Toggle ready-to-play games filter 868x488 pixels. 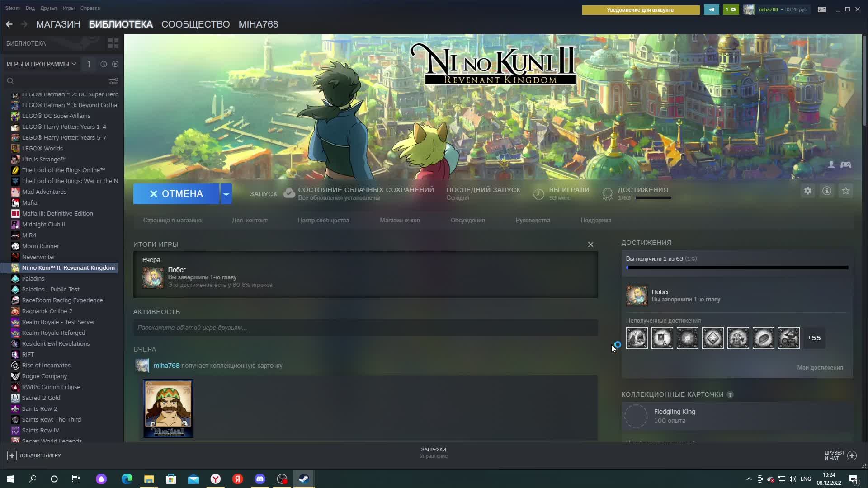coord(115,64)
